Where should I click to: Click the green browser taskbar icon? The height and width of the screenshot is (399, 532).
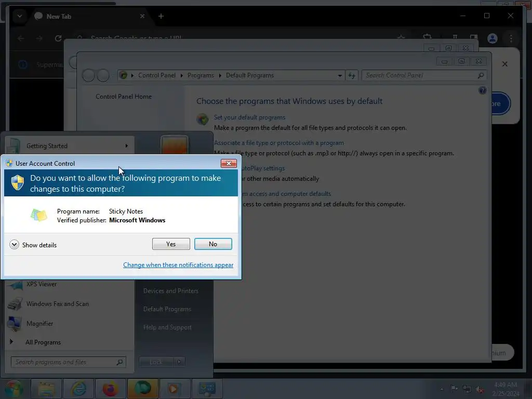point(143,389)
